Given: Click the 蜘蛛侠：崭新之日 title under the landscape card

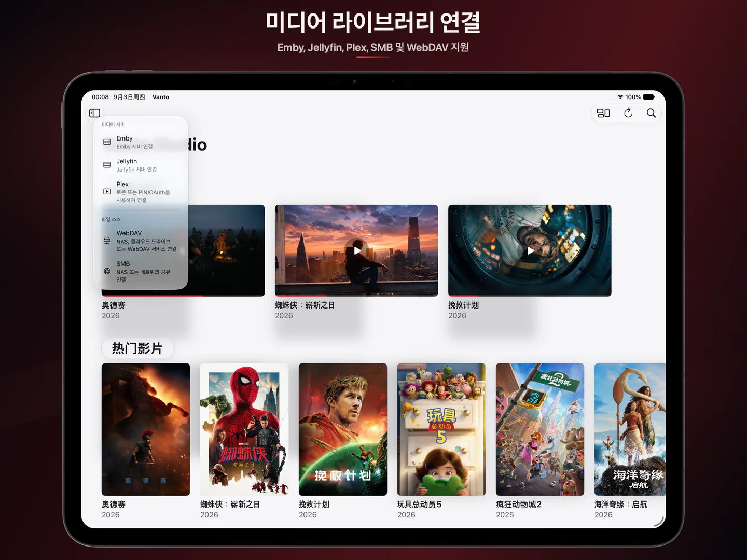Looking at the screenshot, I should click(305, 305).
